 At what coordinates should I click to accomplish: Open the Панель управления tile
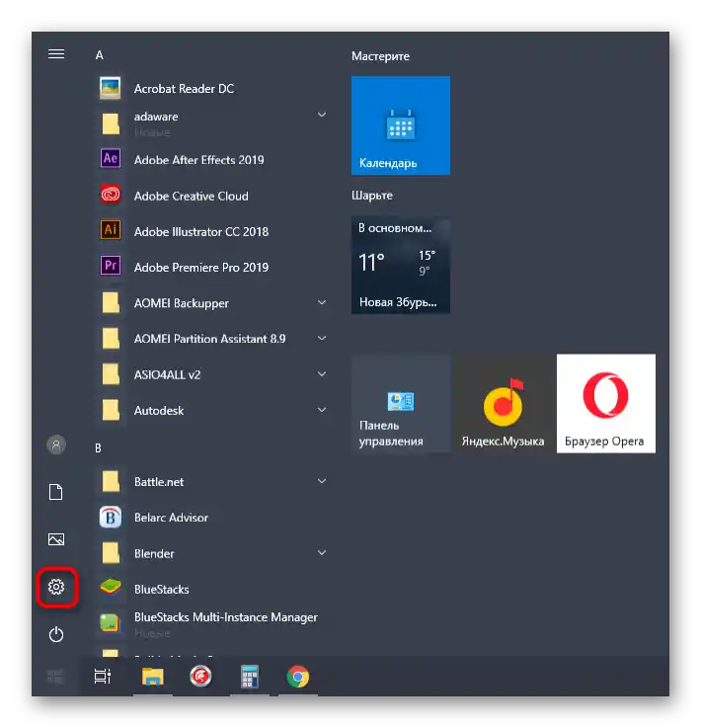click(x=401, y=403)
